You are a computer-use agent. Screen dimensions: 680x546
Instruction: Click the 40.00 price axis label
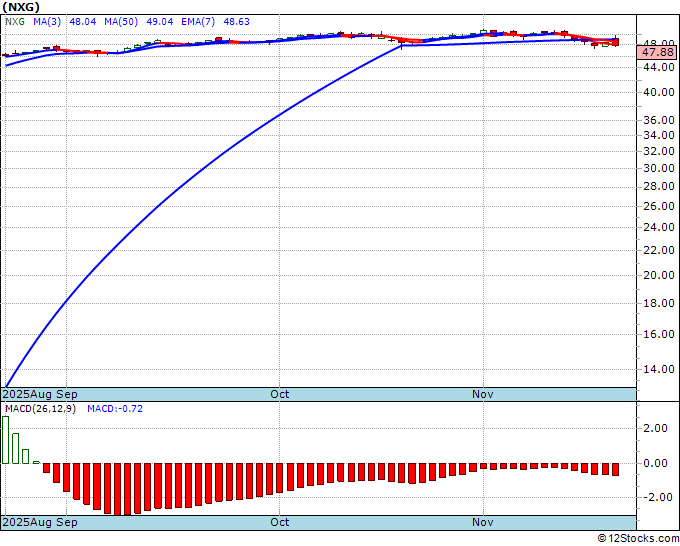(x=657, y=93)
